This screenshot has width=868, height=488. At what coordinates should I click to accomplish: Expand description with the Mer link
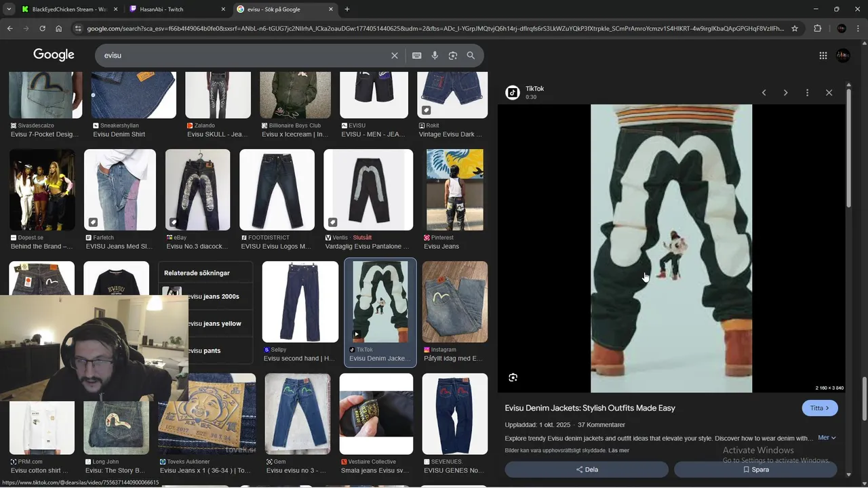pos(827,438)
